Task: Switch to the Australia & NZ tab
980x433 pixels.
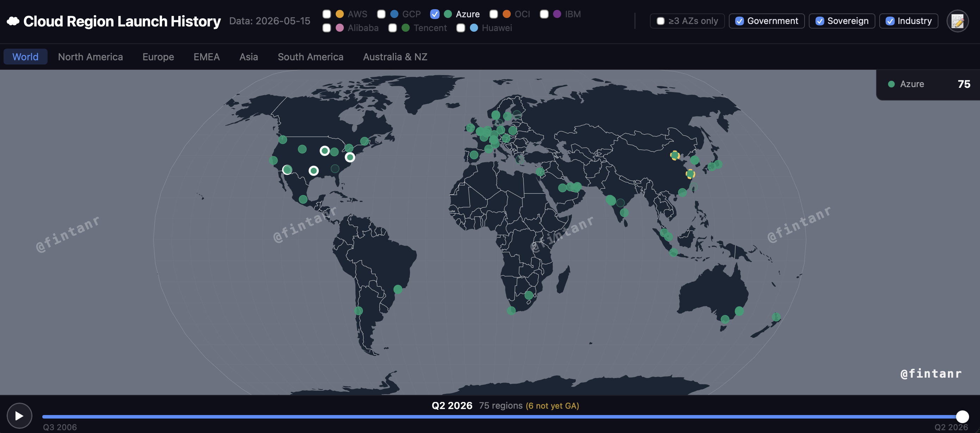Action: (x=395, y=57)
